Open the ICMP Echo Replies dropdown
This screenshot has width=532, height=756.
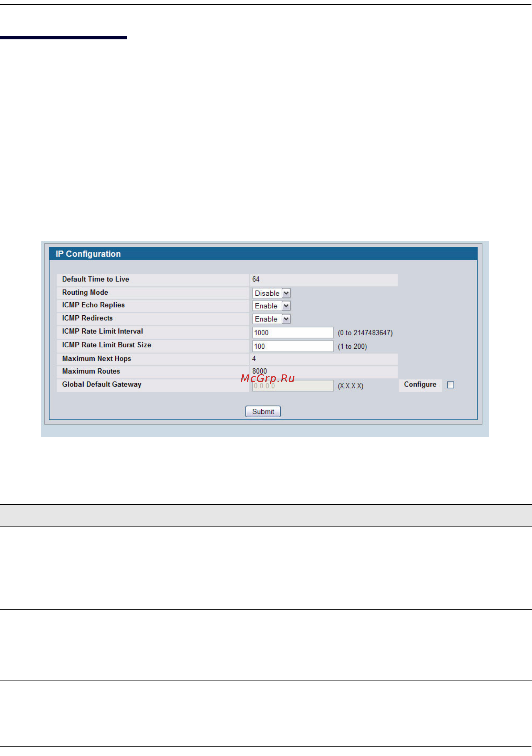coord(271,306)
